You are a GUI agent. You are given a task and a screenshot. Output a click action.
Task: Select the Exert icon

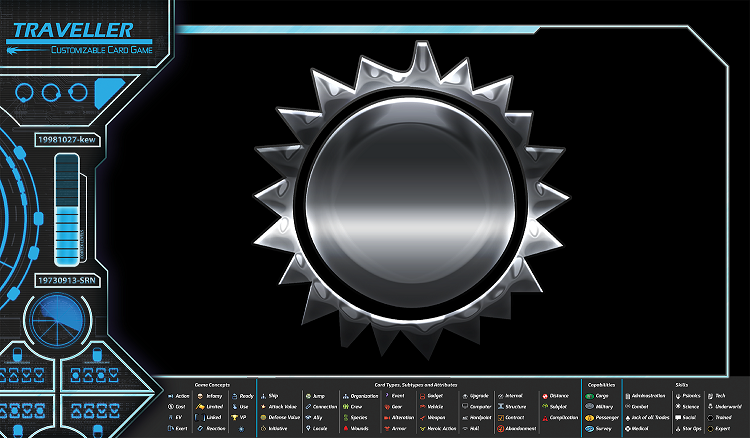click(170, 428)
